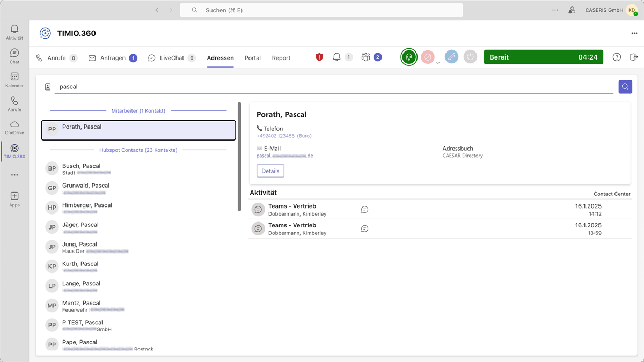Open help with the question mark icon
The height and width of the screenshot is (362, 644).
[x=617, y=57]
